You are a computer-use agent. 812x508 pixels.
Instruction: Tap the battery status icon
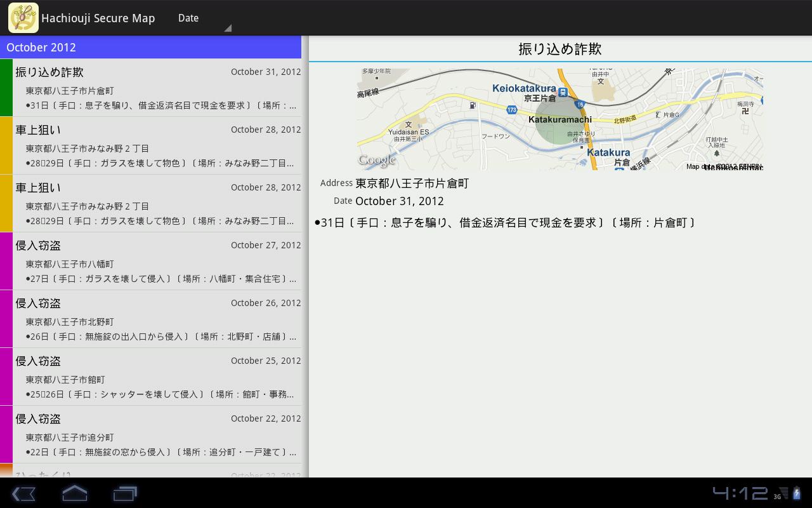pyautogui.click(x=797, y=493)
